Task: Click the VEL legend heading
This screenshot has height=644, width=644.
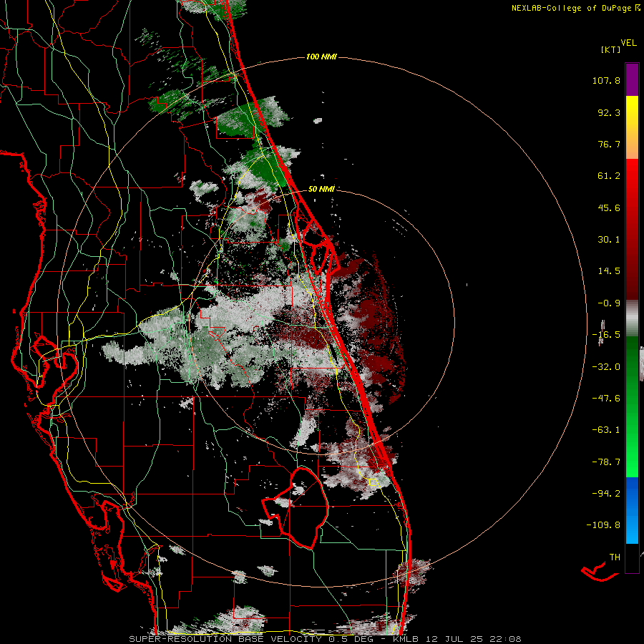Action: (629, 42)
